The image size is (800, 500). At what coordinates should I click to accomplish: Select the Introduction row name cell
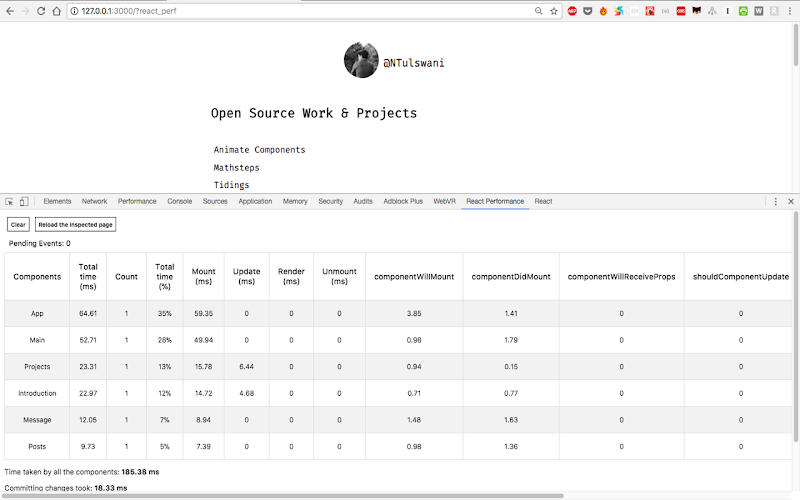37,393
